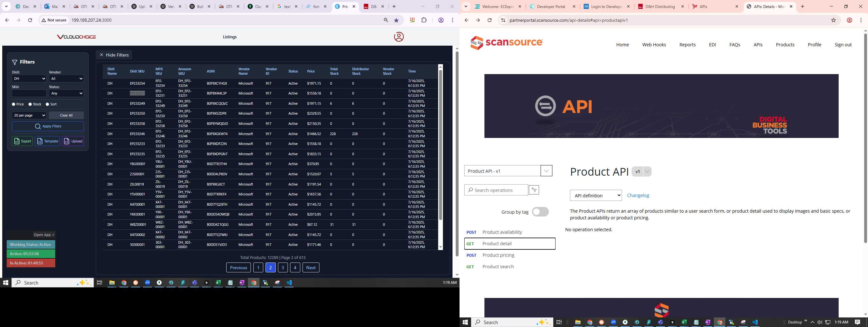868x327 pixels.
Task: Open OneNote from the right taskbar
Action: (x=707, y=322)
